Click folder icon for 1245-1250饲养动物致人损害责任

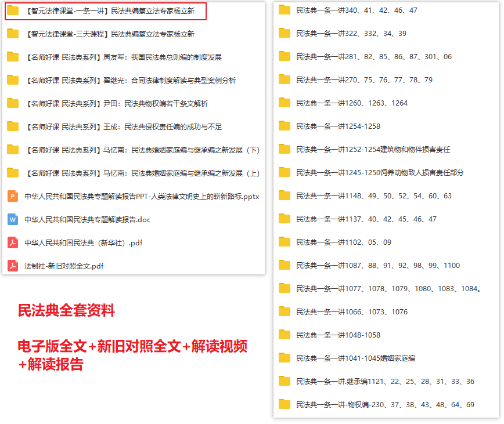[285, 172]
